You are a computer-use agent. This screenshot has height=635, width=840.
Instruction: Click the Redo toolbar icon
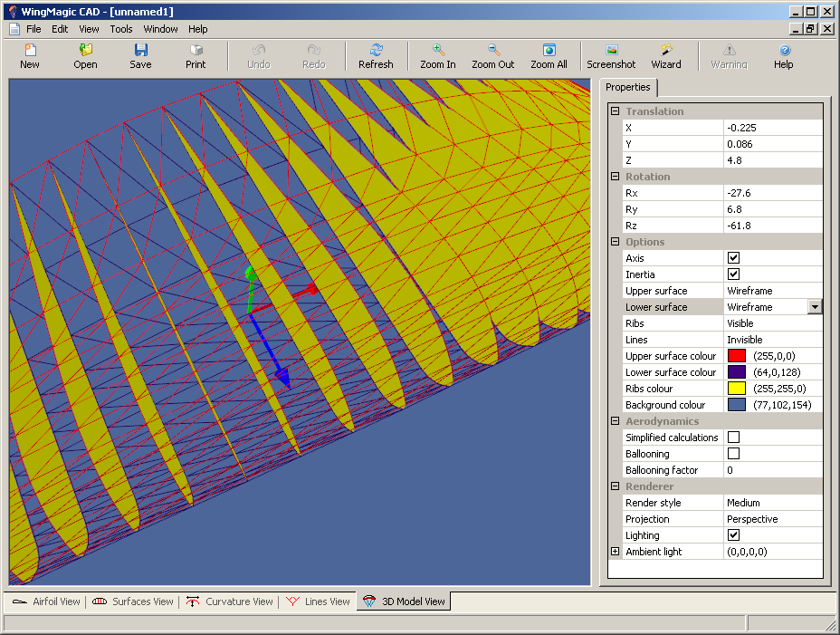point(314,50)
